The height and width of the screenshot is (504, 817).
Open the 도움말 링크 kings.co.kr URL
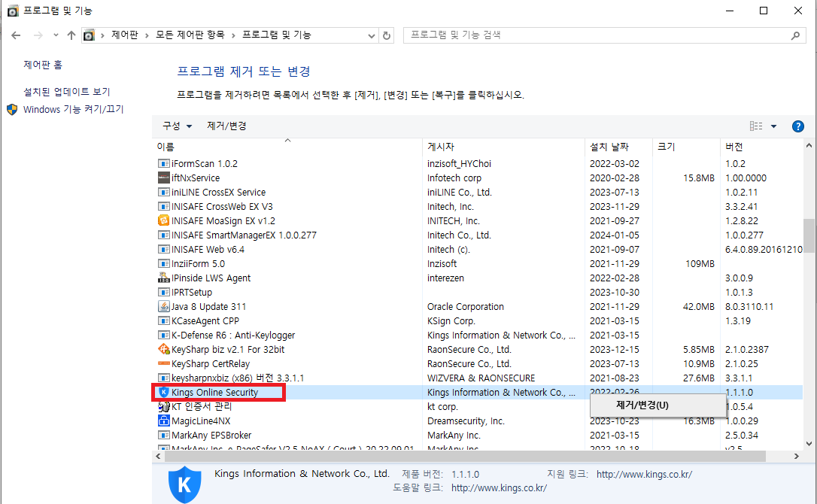(499, 488)
